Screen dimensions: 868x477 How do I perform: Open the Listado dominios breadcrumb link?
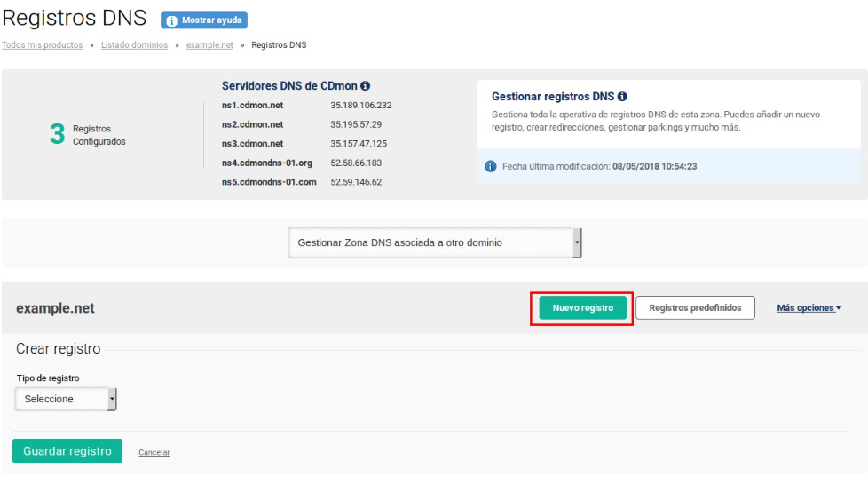tap(134, 44)
